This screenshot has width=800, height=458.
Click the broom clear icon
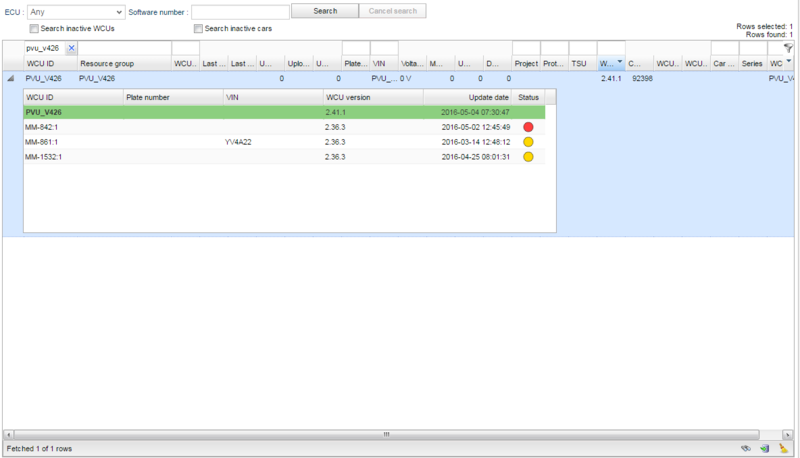click(784, 448)
